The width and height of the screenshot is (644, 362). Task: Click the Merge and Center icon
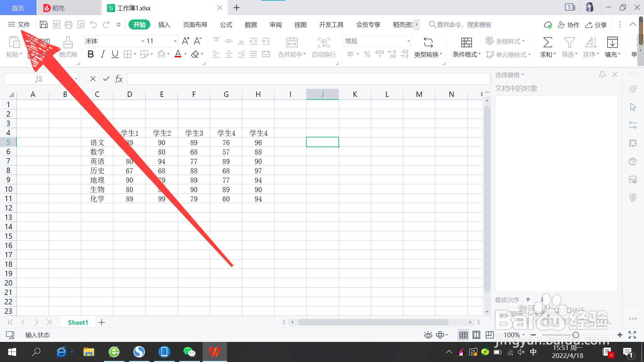[292, 43]
